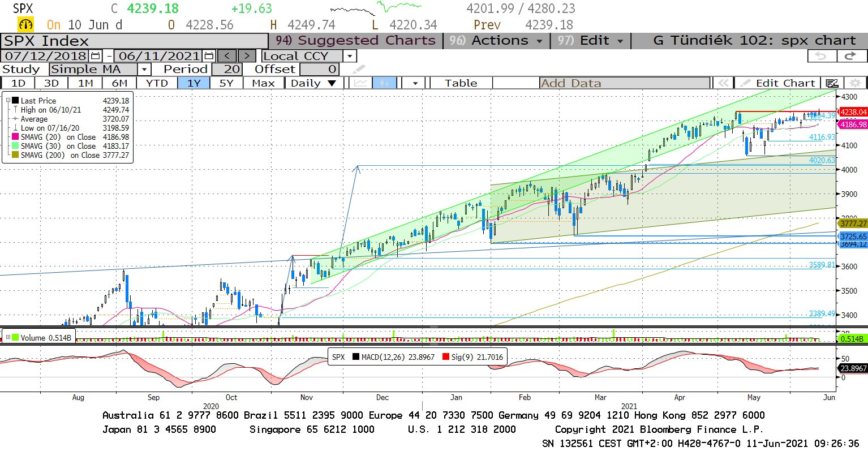Click the previous date range arrow

click(227, 56)
